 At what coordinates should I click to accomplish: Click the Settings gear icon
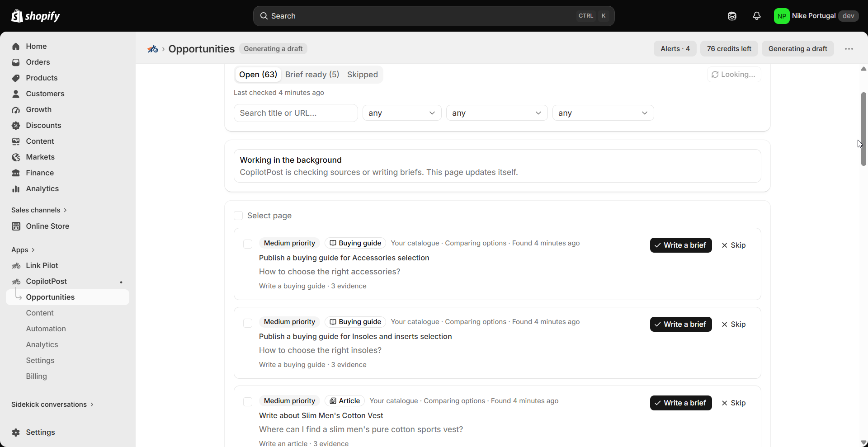click(16, 432)
